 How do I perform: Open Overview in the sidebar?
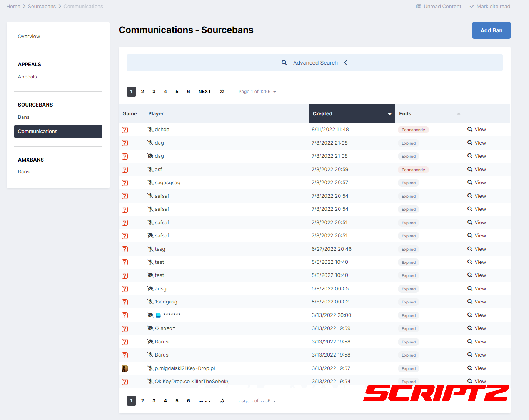click(x=29, y=37)
